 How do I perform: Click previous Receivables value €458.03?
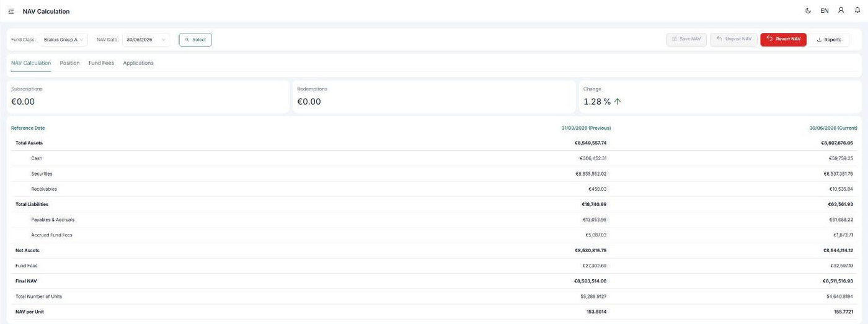597,189
